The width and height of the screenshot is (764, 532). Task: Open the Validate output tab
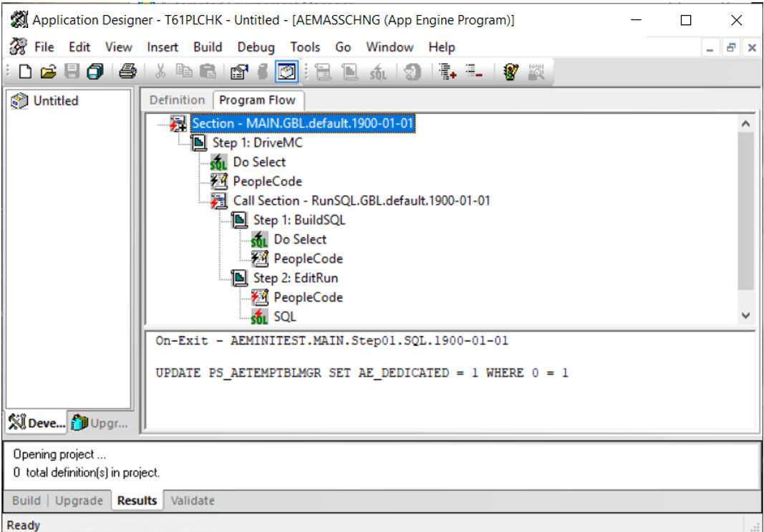tap(192, 500)
